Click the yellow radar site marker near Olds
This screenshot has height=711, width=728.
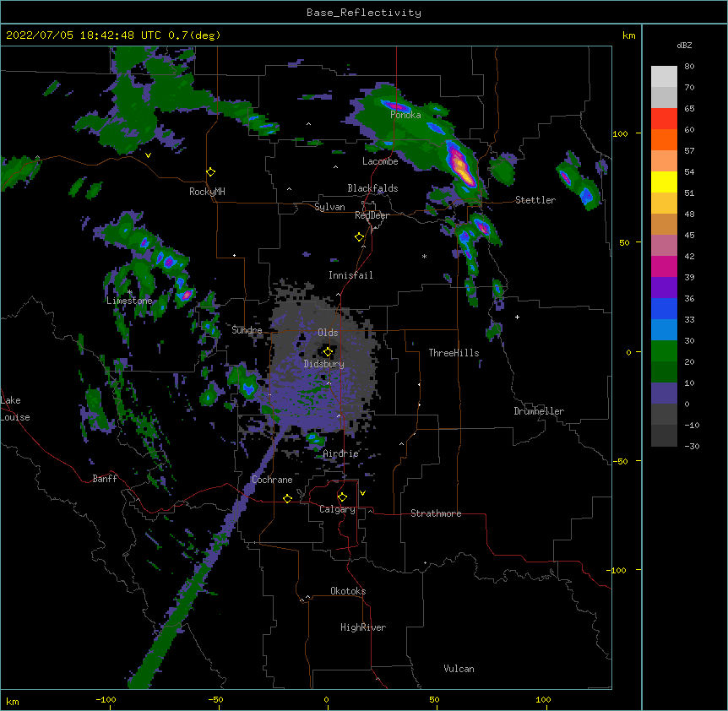click(x=328, y=351)
